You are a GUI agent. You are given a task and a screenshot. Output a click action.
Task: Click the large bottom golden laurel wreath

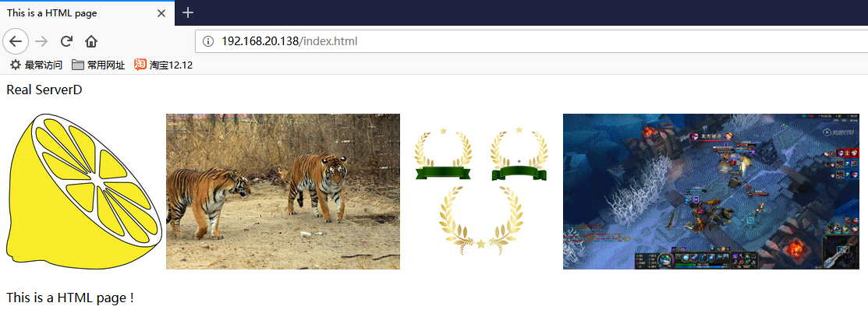point(481,220)
